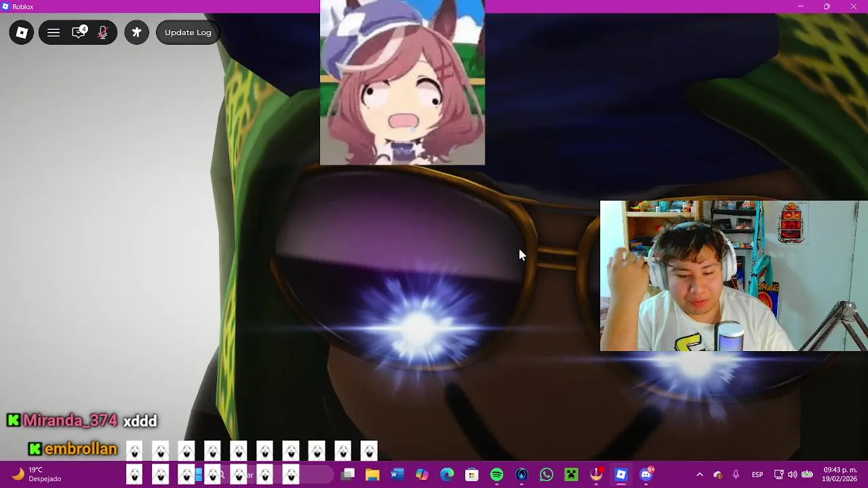Focus the Roblox taskbar icon
The height and width of the screenshot is (488, 868).
(x=621, y=474)
